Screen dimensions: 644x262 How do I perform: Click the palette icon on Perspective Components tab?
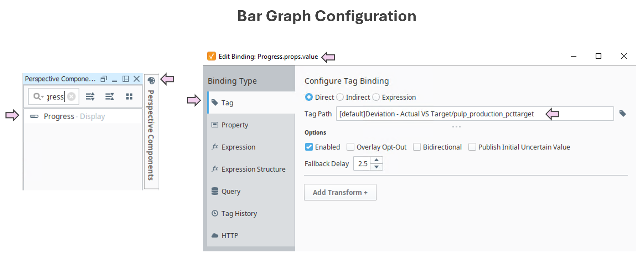tap(151, 80)
